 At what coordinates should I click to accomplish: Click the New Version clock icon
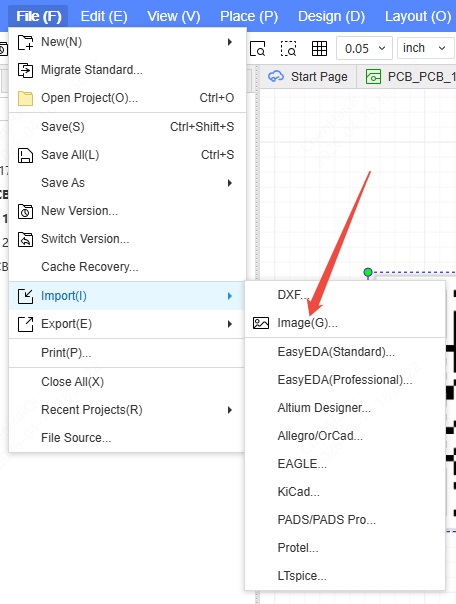25,211
